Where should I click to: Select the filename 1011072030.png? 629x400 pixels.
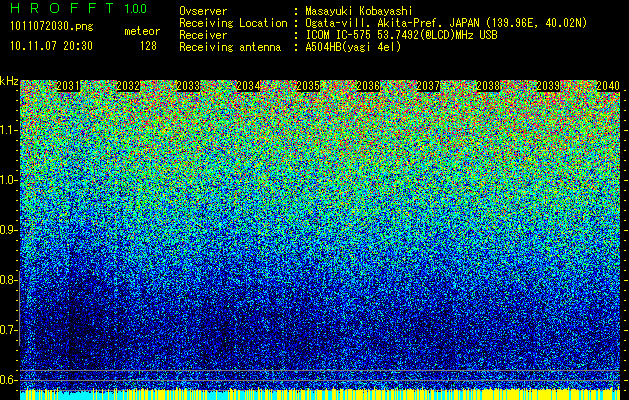[52, 27]
